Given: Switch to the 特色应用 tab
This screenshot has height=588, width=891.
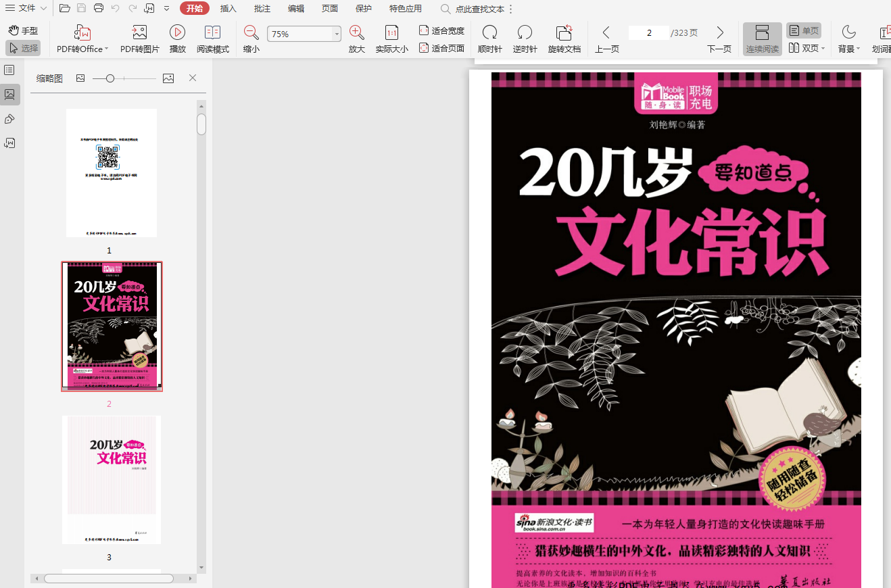Looking at the screenshot, I should (x=405, y=9).
